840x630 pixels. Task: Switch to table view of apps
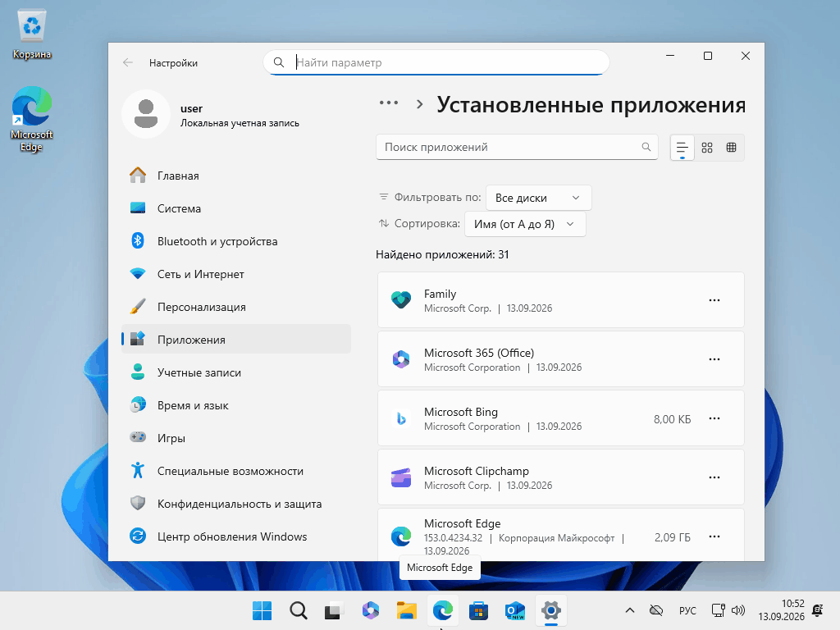[x=731, y=148]
